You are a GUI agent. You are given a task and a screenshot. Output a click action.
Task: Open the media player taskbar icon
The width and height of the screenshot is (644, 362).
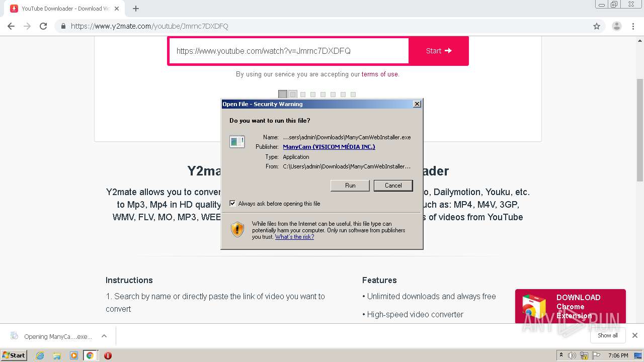[73, 355]
